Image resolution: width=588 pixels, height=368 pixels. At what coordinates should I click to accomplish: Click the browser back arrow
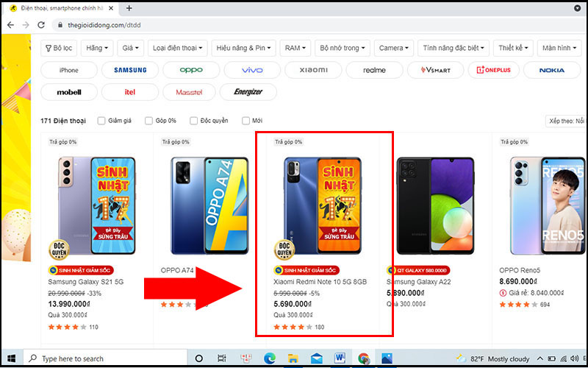point(10,24)
